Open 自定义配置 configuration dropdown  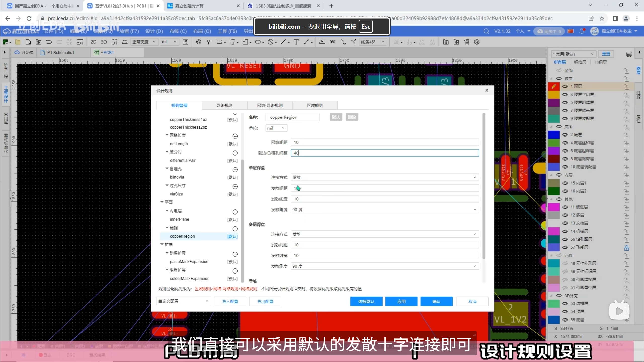pyautogui.click(x=183, y=301)
